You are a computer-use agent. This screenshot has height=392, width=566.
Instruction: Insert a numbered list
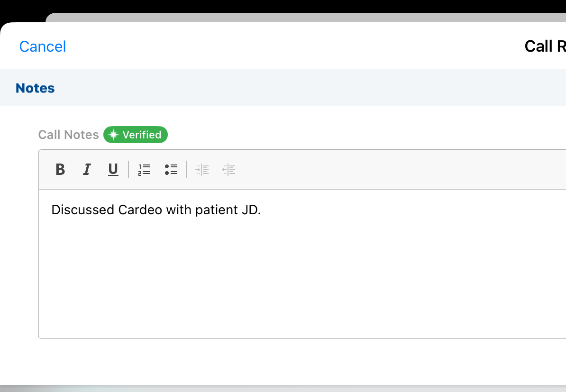[x=144, y=169]
